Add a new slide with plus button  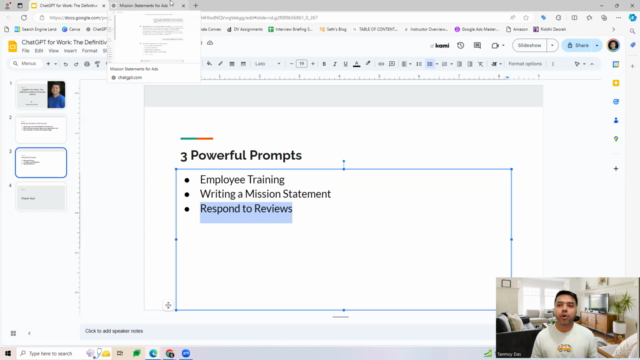[x=48, y=64]
